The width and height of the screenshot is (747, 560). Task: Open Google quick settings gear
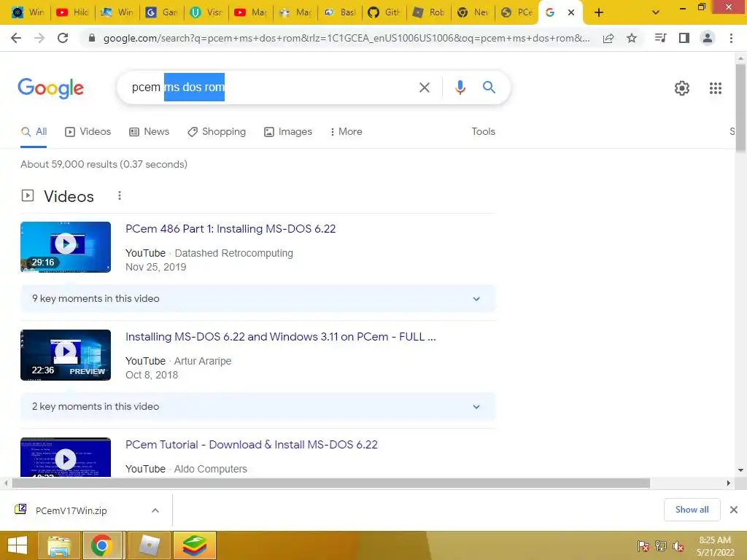[682, 88]
